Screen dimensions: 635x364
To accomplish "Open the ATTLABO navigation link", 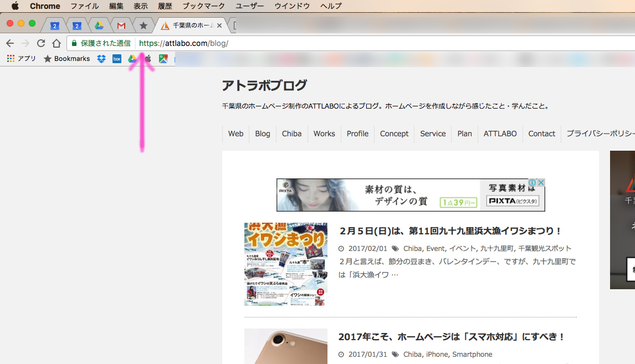I will 500,134.
